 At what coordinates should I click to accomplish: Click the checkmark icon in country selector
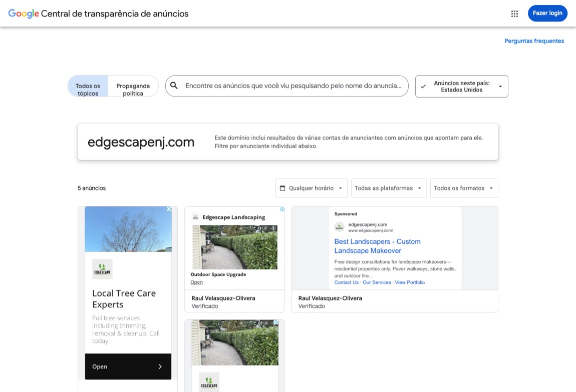(x=423, y=86)
